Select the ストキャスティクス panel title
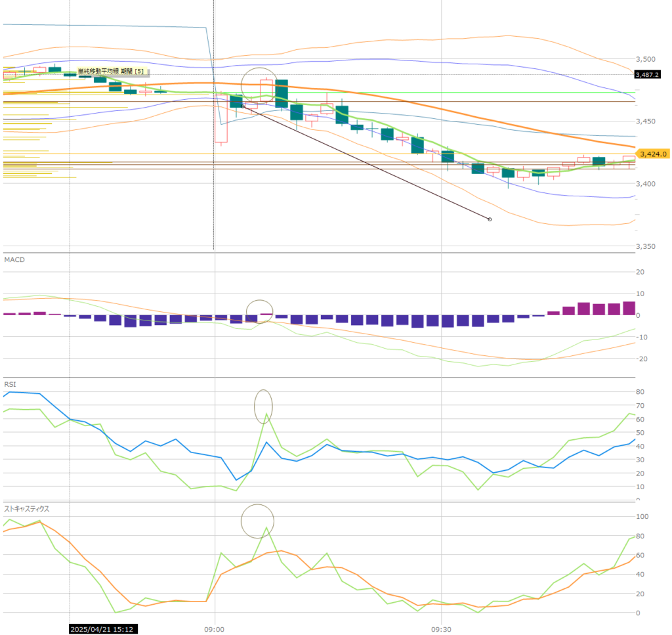The image size is (672, 635). click(26, 509)
